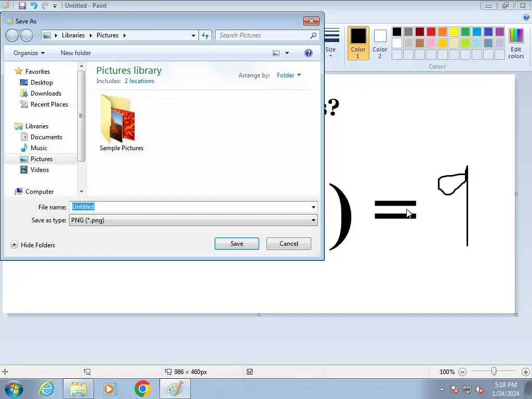Click the Undo arrow in Paint's title bar
The image size is (532, 399).
coord(34,5)
